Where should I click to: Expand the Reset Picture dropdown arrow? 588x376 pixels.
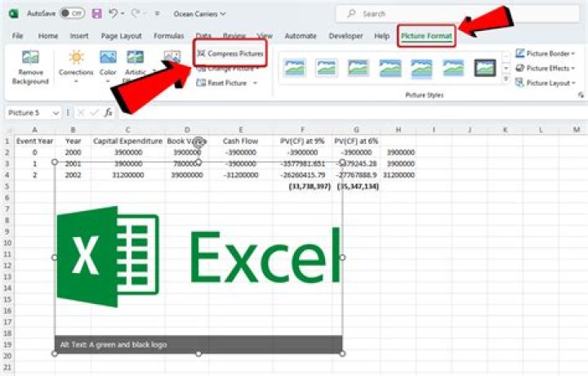coord(255,83)
